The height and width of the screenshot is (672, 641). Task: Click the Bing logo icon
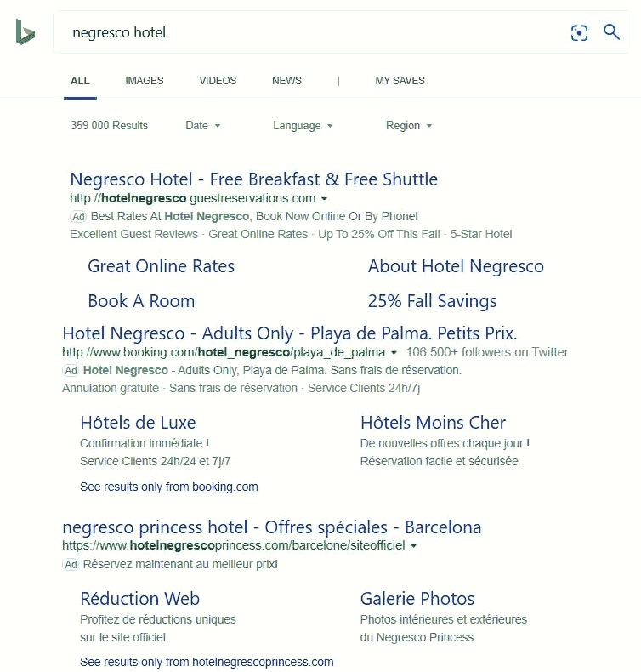(26, 32)
